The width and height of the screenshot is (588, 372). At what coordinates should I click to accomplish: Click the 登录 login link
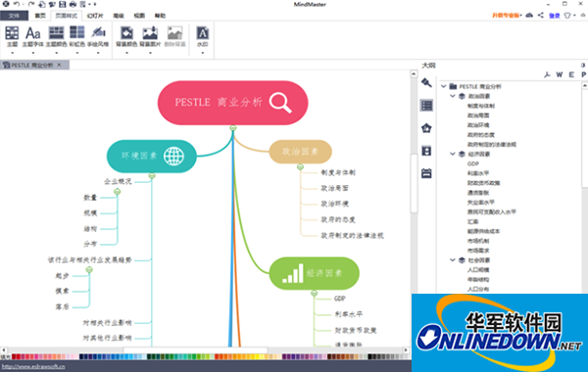click(555, 16)
